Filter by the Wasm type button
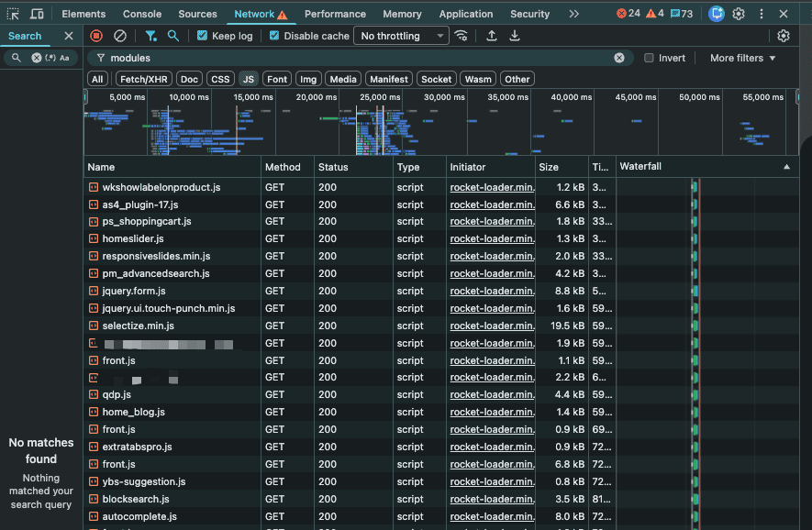This screenshot has width=812, height=530. click(478, 79)
